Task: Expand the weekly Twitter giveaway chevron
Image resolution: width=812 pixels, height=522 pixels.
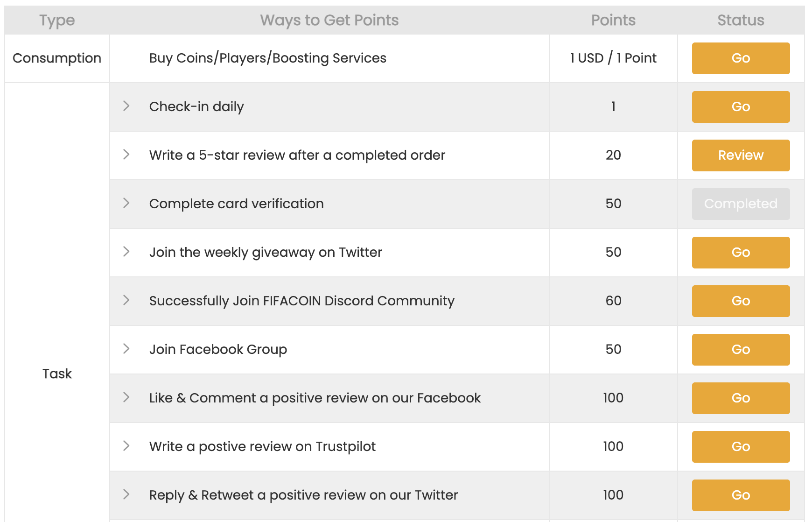Action: tap(126, 252)
